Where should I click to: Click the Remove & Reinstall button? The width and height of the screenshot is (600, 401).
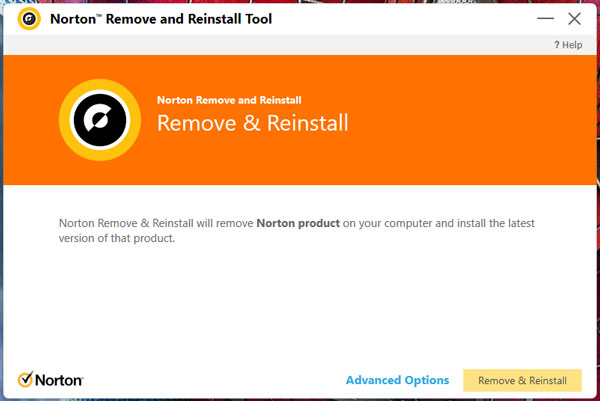click(522, 380)
